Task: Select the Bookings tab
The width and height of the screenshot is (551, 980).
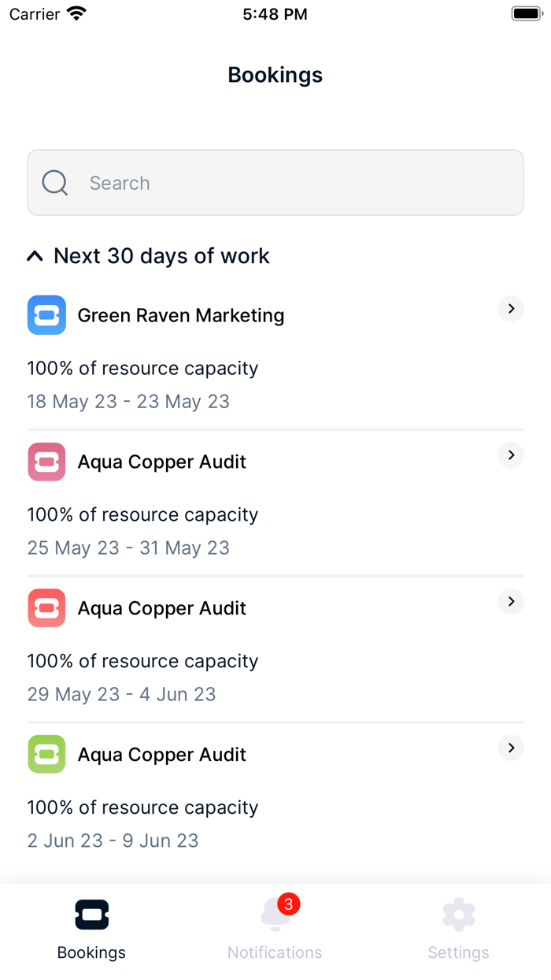Action: click(91, 930)
